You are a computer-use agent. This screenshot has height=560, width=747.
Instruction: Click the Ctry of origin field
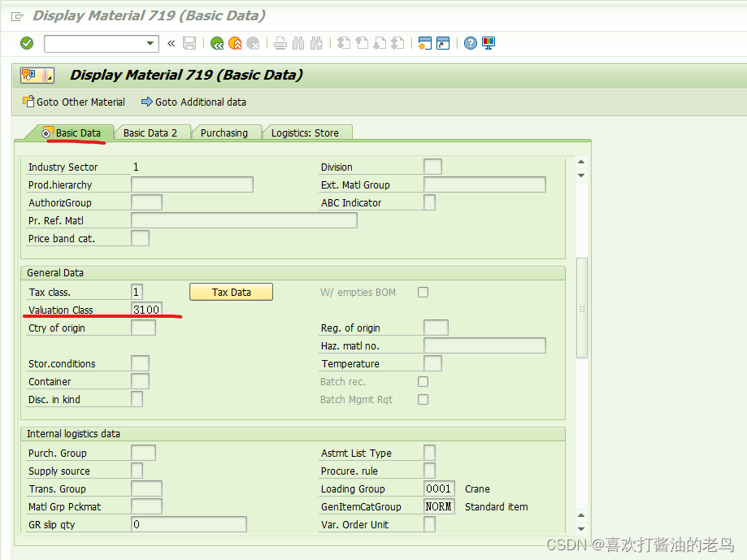point(143,328)
